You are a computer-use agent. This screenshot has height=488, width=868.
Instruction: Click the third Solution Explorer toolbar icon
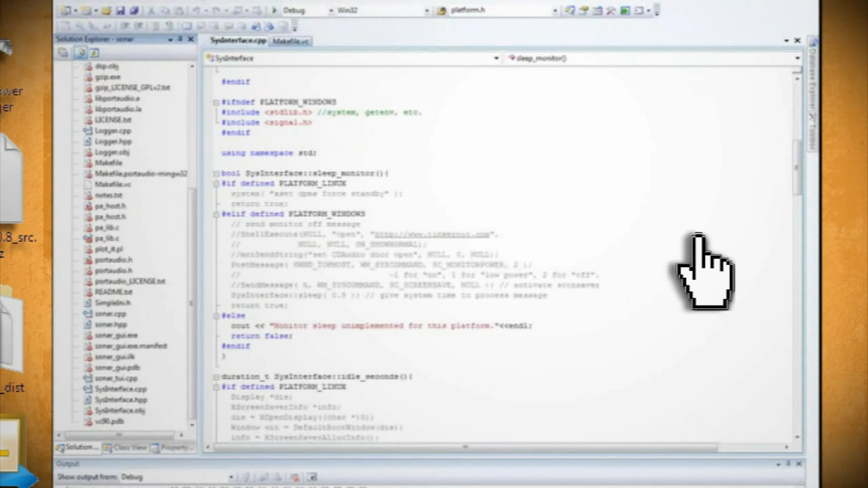tap(94, 52)
